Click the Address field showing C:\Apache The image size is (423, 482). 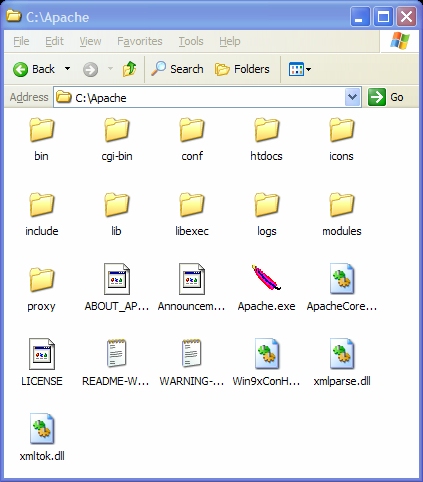(x=199, y=97)
